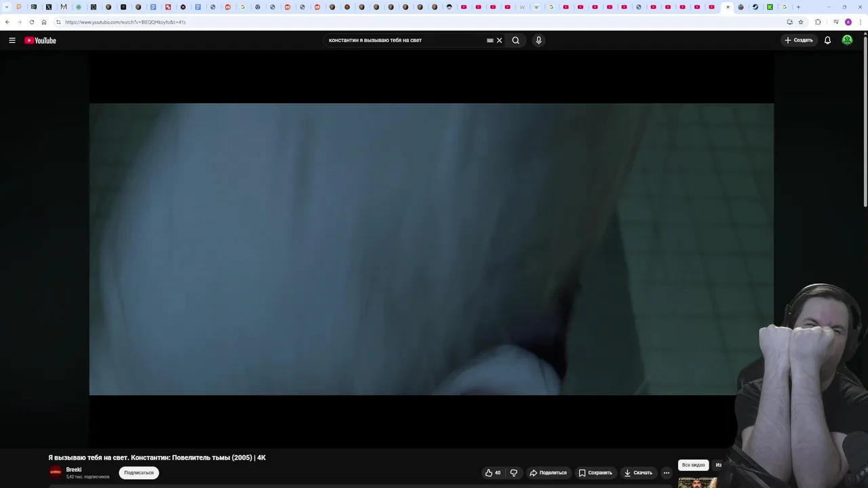
Task: Open the tab search dropdown arrow
Action: point(7,7)
